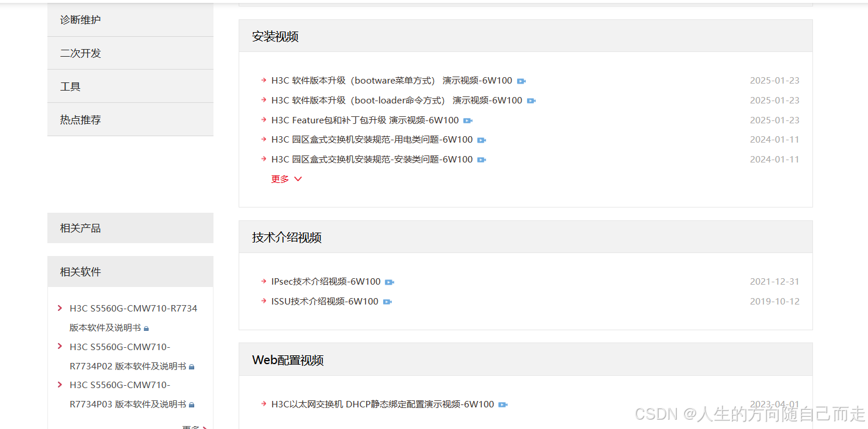The height and width of the screenshot is (429, 868).
Task: Open ISSU技术介绍视频-6W100 link
Action: point(325,302)
